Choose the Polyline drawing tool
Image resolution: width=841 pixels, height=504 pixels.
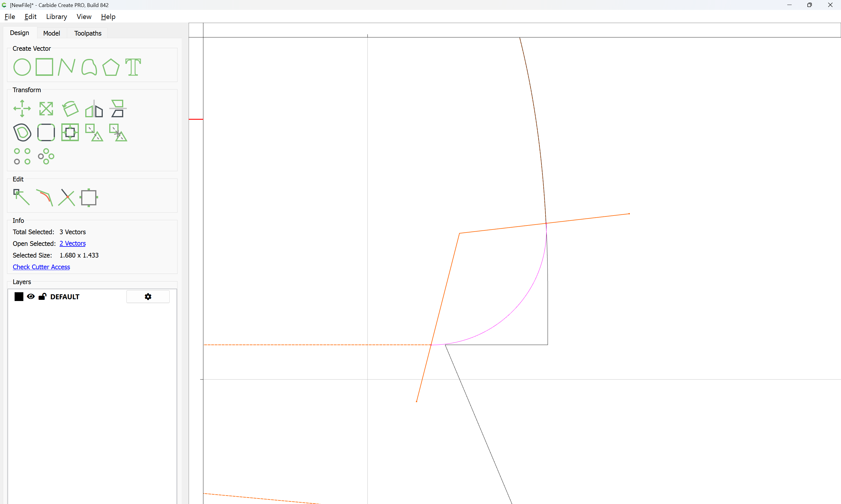(67, 67)
